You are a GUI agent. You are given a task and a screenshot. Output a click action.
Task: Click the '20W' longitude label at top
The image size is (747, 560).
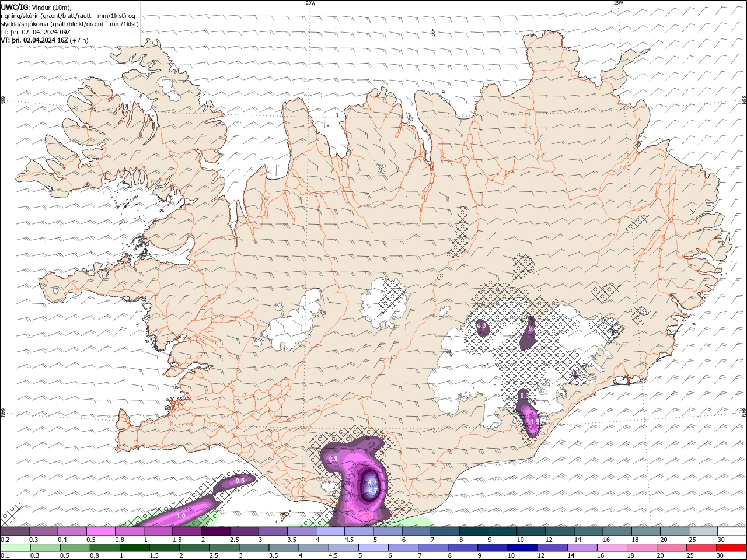tap(310, 3)
